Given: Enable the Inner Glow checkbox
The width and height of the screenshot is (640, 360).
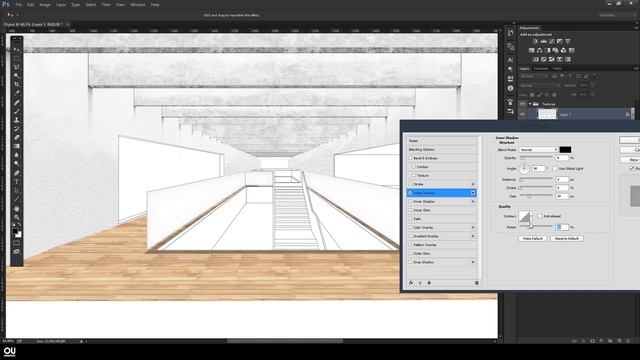Looking at the screenshot, I should (410, 210).
